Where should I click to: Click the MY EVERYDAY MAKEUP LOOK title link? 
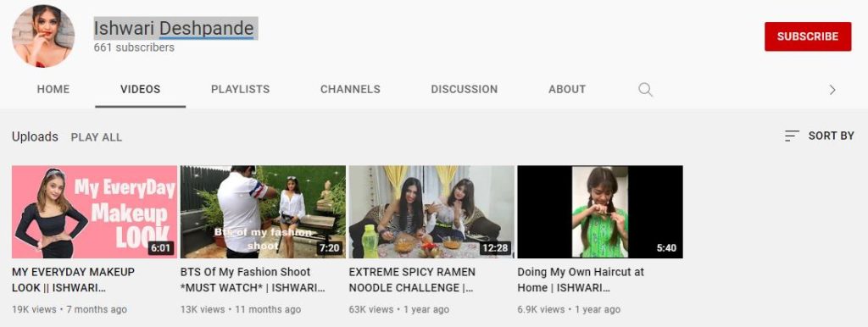pos(73,280)
